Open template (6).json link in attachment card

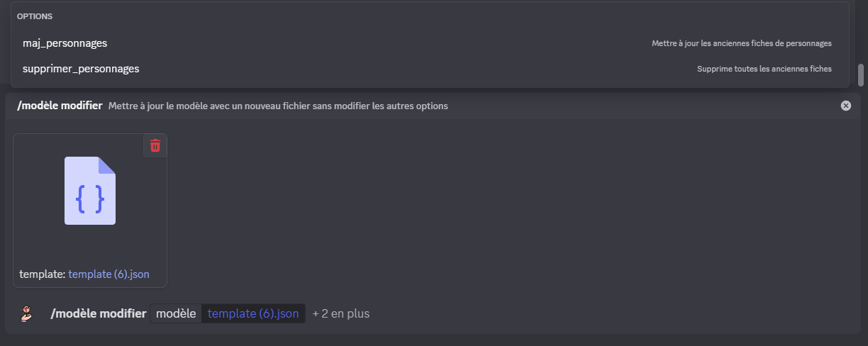[108, 274]
